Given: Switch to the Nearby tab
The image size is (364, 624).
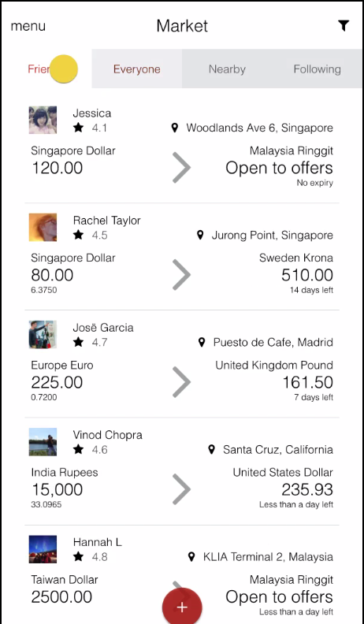Looking at the screenshot, I should (x=227, y=69).
